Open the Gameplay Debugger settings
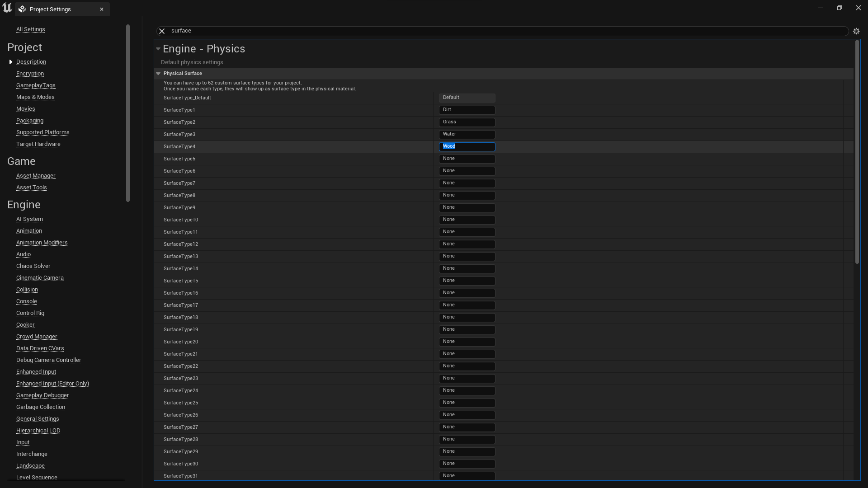Viewport: 868px width, 488px height. coord(42,395)
